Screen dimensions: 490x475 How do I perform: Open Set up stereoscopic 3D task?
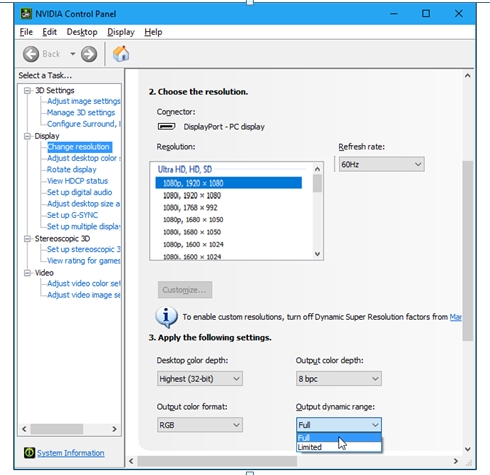click(84, 249)
